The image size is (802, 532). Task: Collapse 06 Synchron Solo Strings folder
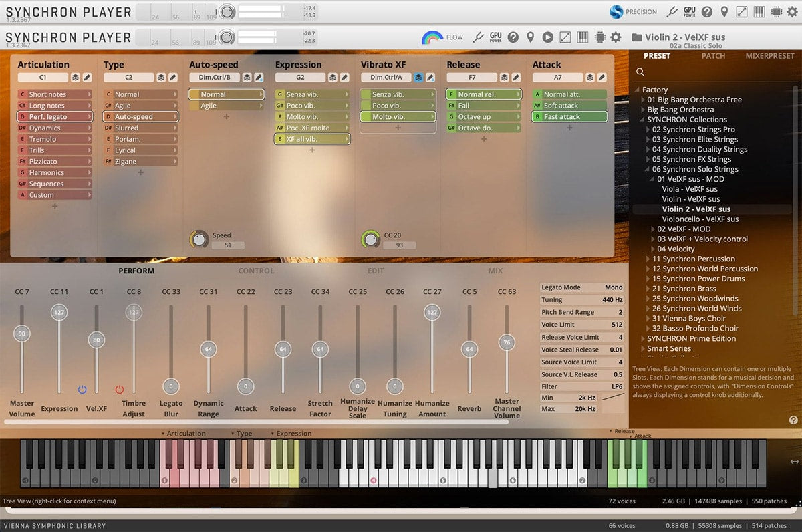pos(648,169)
